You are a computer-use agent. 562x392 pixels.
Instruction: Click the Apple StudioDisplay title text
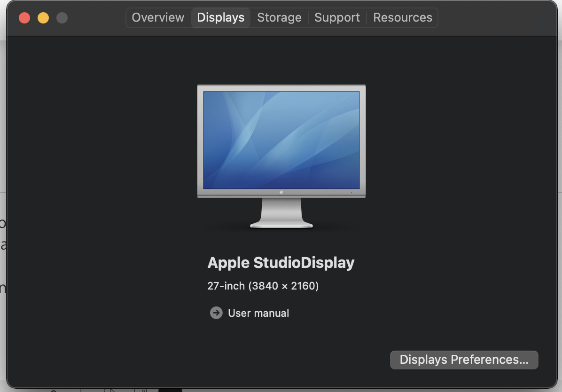281,263
